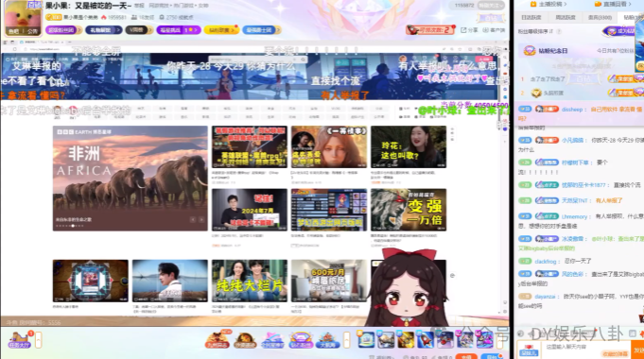
Task: Open the 礼物解锁 gift unlock banner
Action: tap(103, 30)
